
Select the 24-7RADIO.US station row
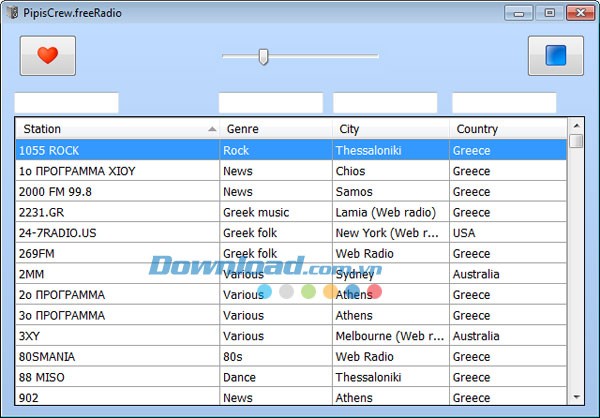tap(117, 233)
